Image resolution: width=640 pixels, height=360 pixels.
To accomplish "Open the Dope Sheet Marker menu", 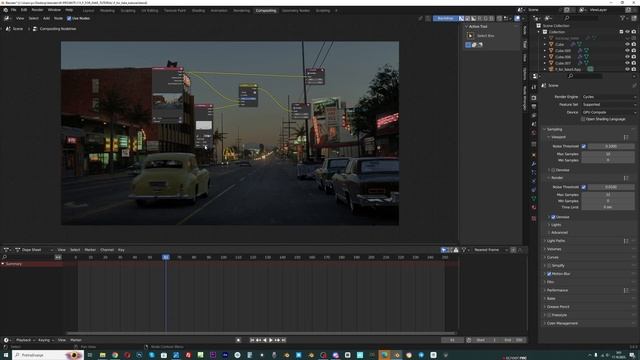I will click(90, 250).
